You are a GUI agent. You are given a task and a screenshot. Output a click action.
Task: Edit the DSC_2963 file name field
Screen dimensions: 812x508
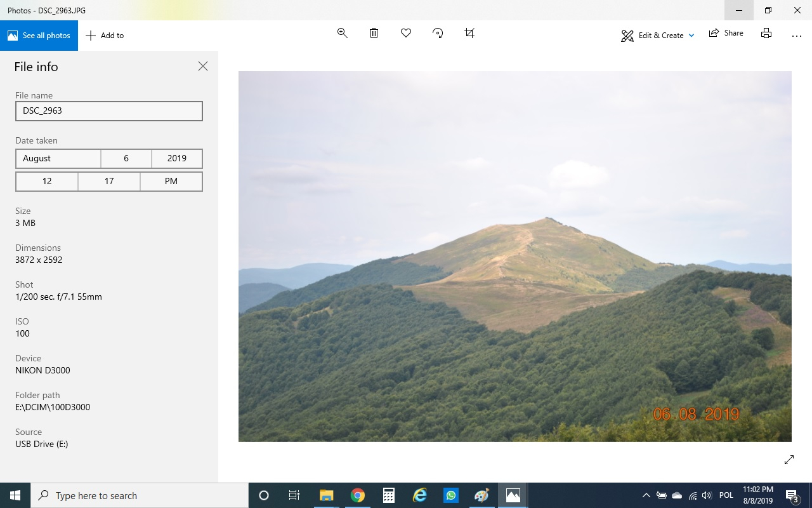coord(109,111)
